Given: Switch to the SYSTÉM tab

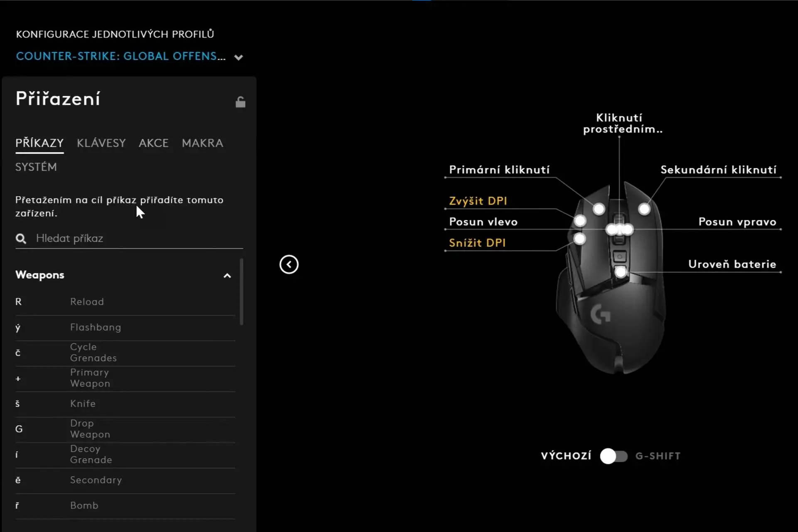Looking at the screenshot, I should [x=36, y=167].
